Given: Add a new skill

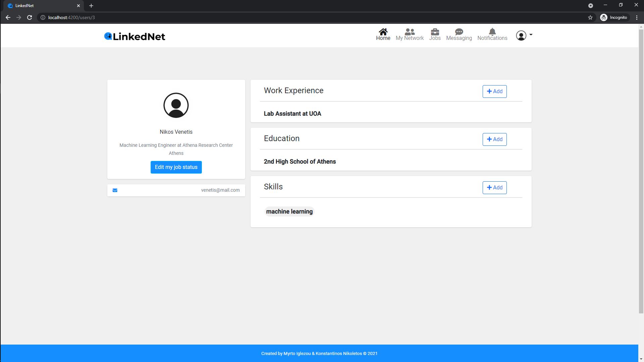Looking at the screenshot, I should coord(494,188).
